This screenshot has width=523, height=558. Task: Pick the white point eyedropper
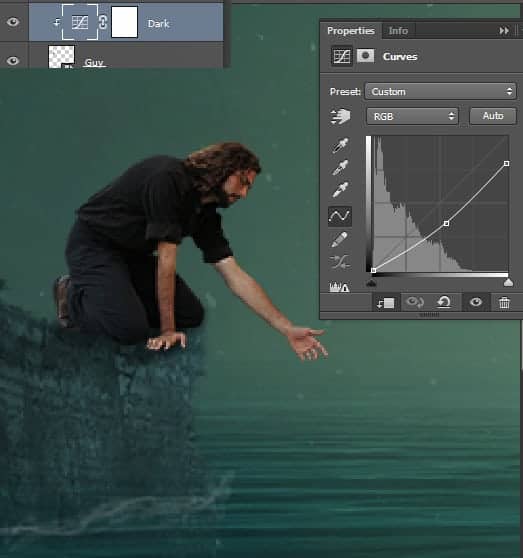340,190
